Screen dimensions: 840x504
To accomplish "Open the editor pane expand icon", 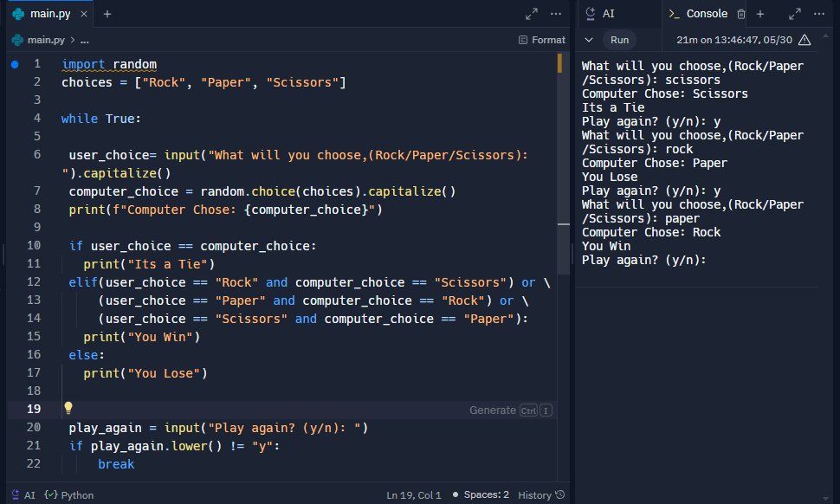I will [531, 13].
